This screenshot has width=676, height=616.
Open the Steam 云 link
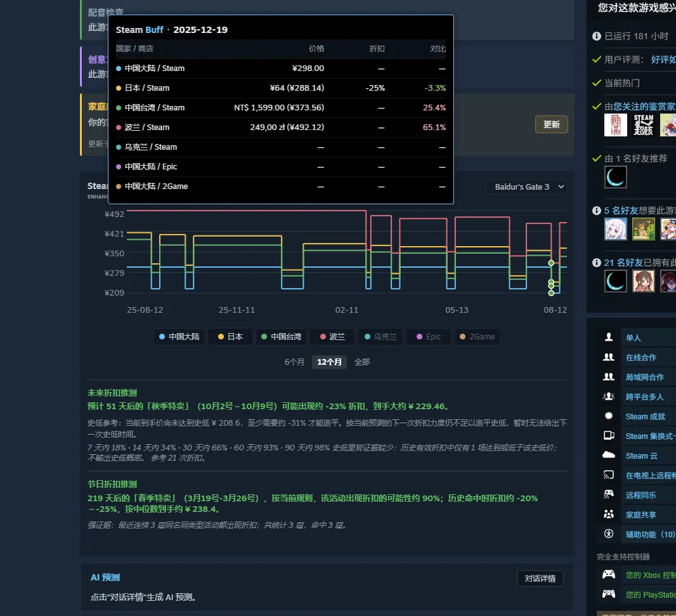tap(641, 455)
